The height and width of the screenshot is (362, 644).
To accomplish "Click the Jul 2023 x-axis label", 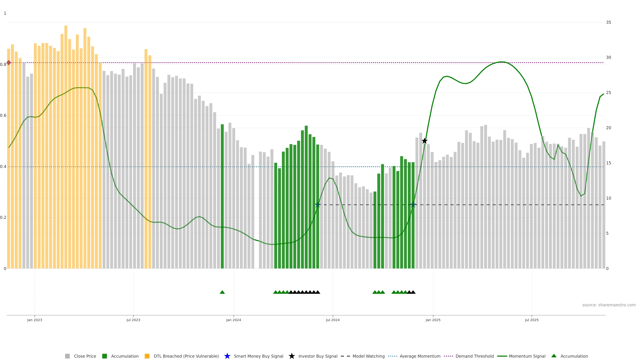I will coord(133,320).
